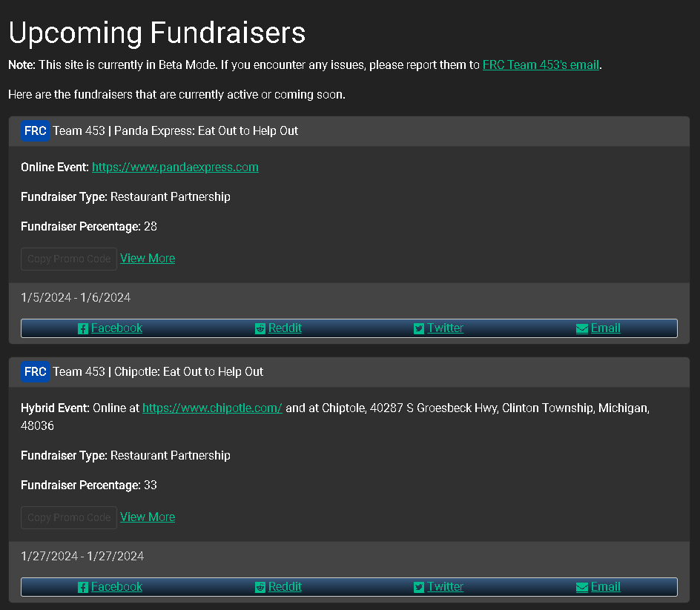Click Copy Promo Code in the Panda Express card
Screen dimensions: 700x610
(69, 259)
